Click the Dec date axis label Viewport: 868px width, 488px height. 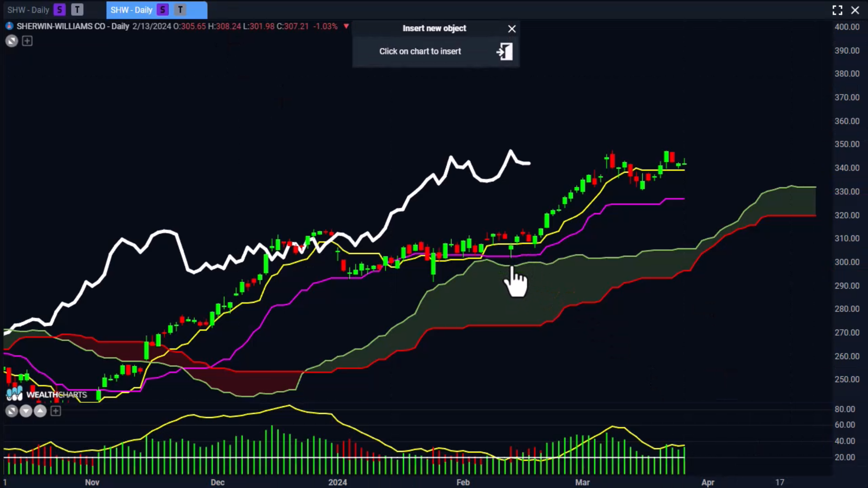(217, 482)
